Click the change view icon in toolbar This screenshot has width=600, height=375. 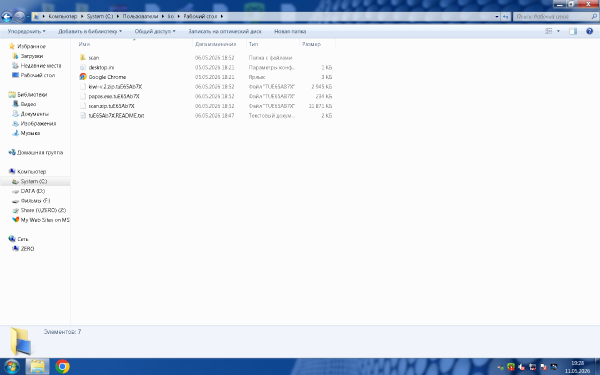549,31
